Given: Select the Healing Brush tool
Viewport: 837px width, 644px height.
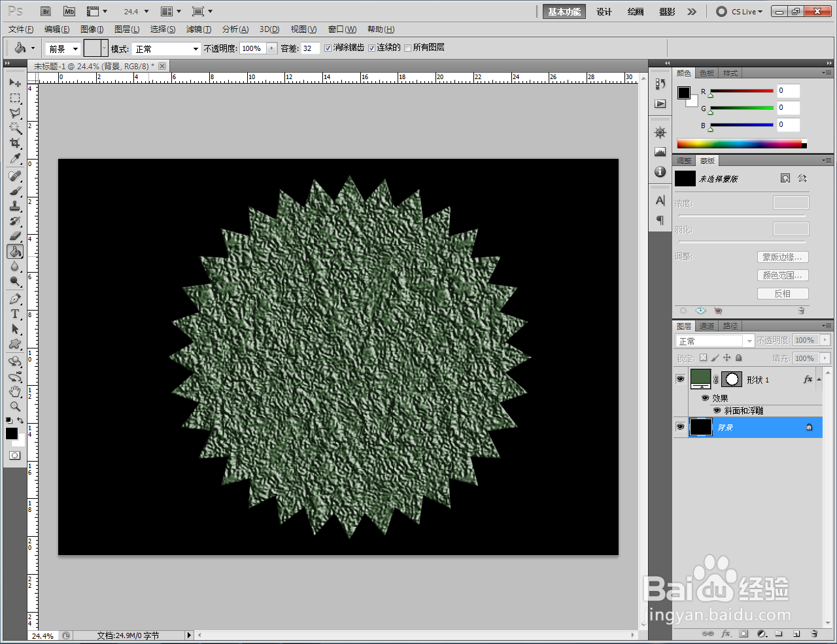Looking at the screenshot, I should (15, 176).
